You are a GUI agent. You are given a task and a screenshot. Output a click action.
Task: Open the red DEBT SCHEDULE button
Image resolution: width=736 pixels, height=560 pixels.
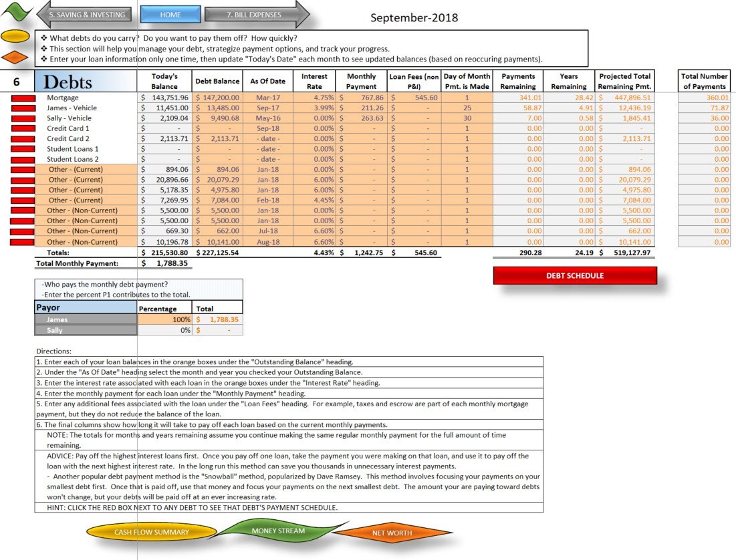[574, 275]
